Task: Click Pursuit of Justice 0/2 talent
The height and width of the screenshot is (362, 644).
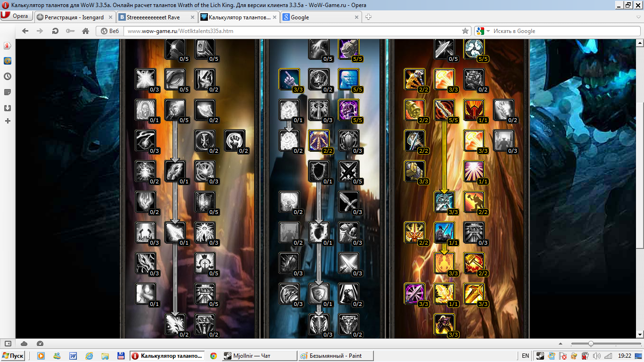Action: click(x=504, y=110)
